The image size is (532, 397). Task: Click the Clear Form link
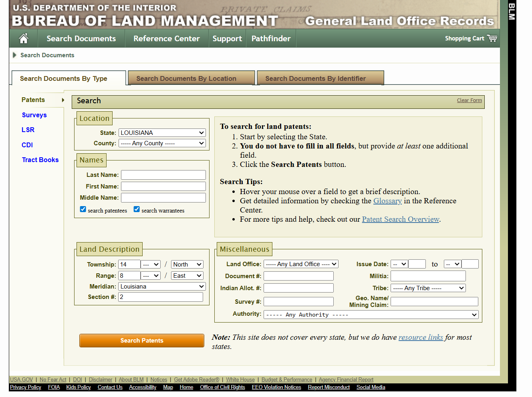tap(470, 100)
